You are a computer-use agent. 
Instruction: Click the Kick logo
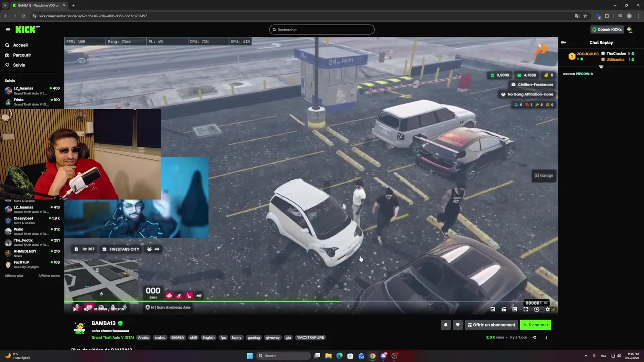point(27,30)
